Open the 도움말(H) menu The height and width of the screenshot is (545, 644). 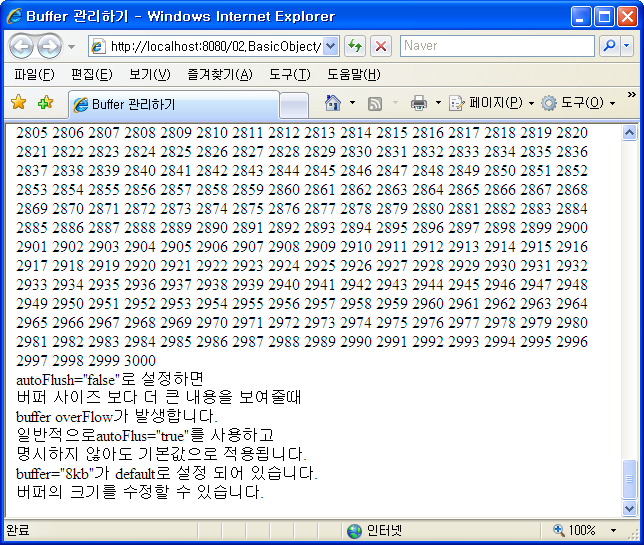(354, 74)
